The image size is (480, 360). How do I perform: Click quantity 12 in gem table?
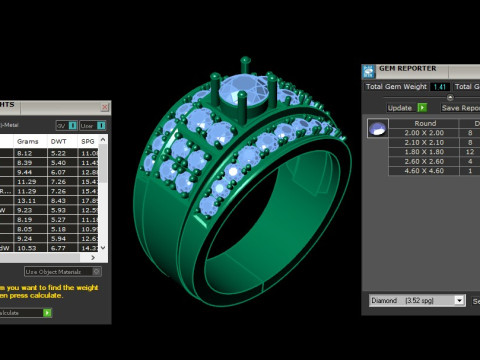[470, 152]
